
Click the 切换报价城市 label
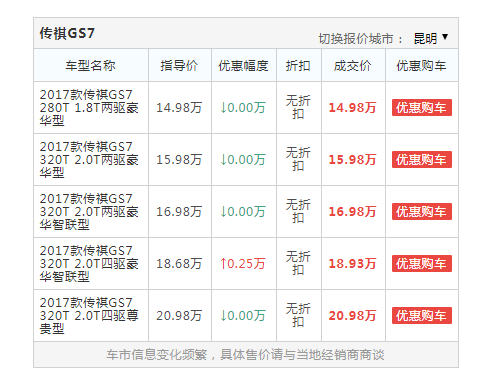coord(360,39)
